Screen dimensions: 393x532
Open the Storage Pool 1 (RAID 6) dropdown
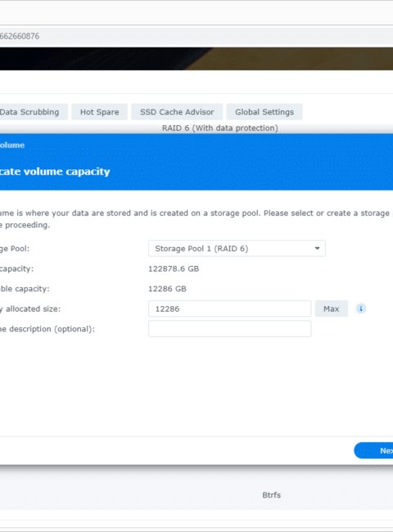[x=237, y=248]
